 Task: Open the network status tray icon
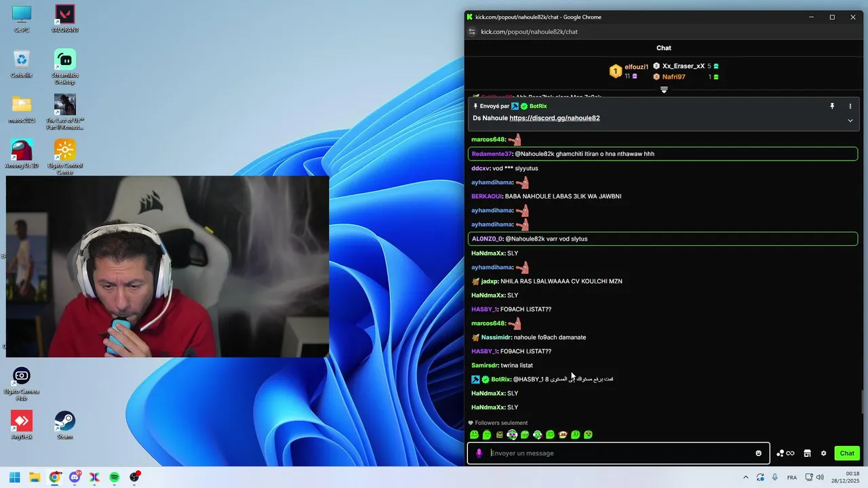tap(809, 477)
